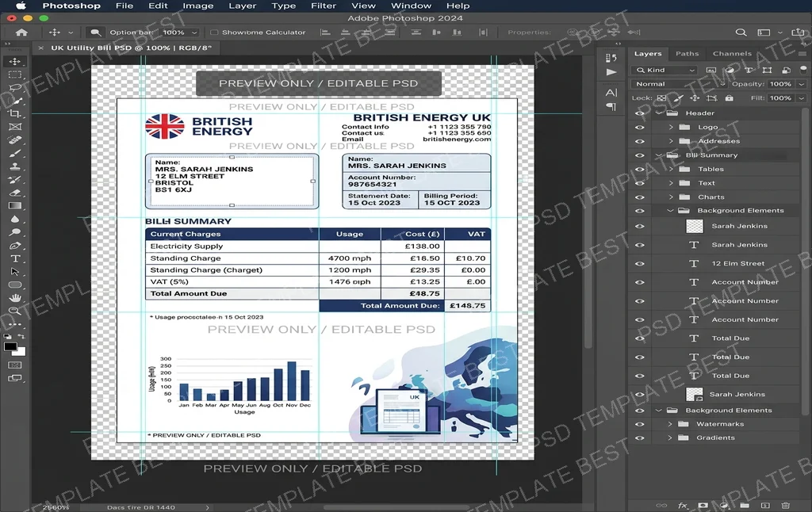
Task: Switch to the Paths tab
Action: (688, 53)
